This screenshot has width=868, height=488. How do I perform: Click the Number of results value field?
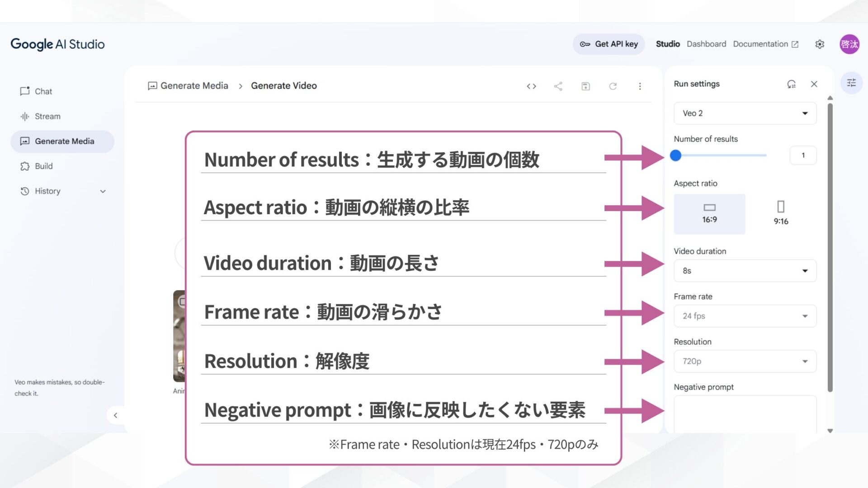[803, 155]
